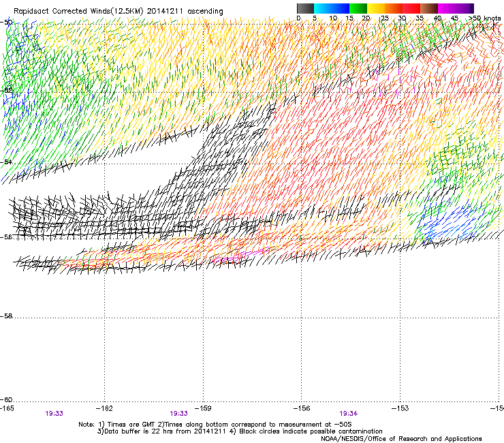The width and height of the screenshot is (504, 443).
Task: Click the leftmost purple '19:33' time label
Action: tap(54, 414)
